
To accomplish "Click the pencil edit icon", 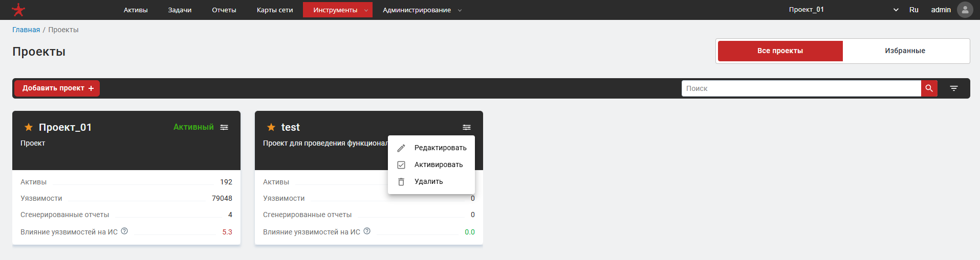I will pyautogui.click(x=401, y=148).
